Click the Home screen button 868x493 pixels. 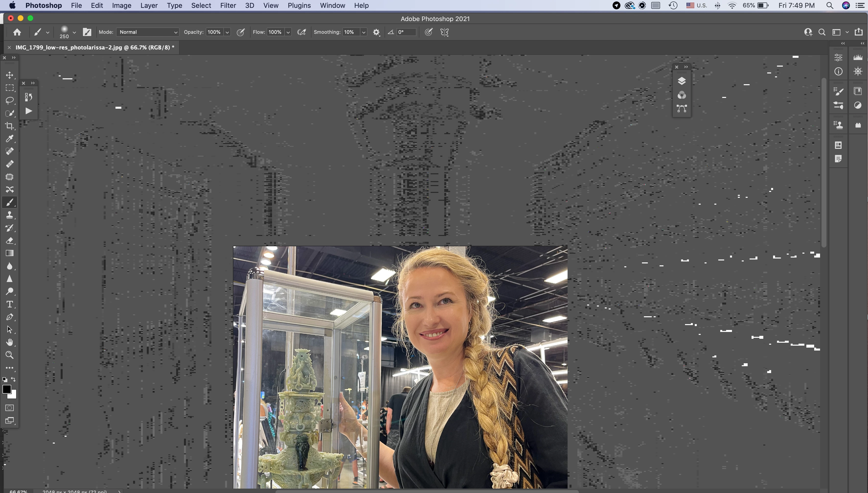tap(17, 32)
